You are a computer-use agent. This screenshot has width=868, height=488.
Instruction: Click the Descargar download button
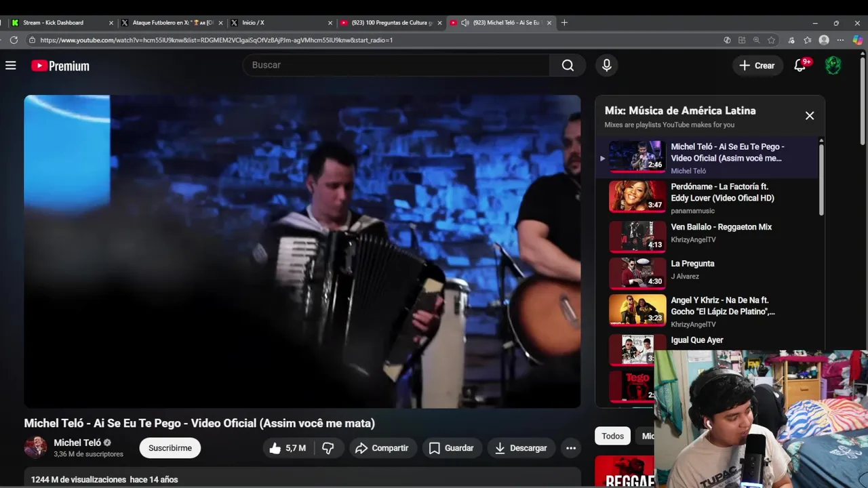(x=521, y=448)
